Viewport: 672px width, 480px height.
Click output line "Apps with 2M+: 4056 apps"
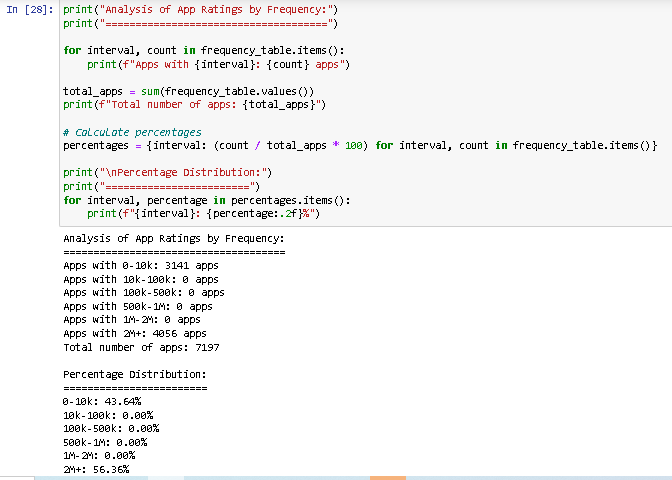[x=135, y=333]
